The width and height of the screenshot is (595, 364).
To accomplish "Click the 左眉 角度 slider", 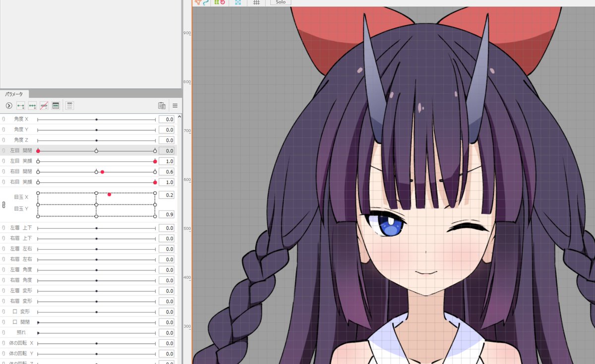I will tap(96, 270).
